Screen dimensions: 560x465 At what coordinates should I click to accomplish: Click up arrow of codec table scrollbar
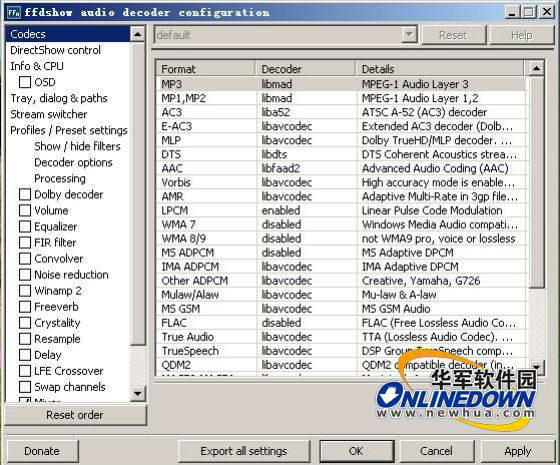536,68
